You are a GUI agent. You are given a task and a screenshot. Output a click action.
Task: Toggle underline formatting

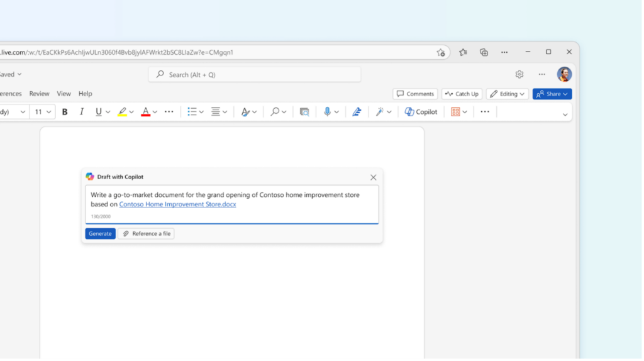pos(99,112)
